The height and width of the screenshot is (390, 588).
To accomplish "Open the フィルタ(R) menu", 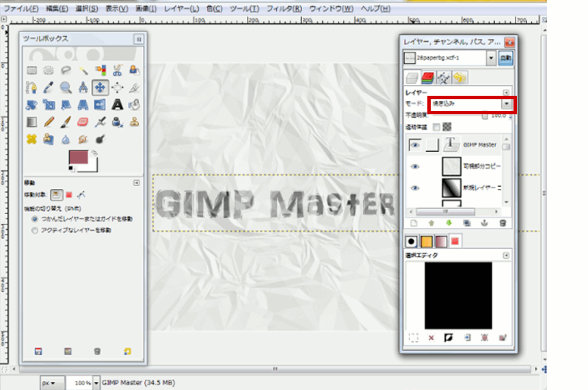I will coord(284,8).
